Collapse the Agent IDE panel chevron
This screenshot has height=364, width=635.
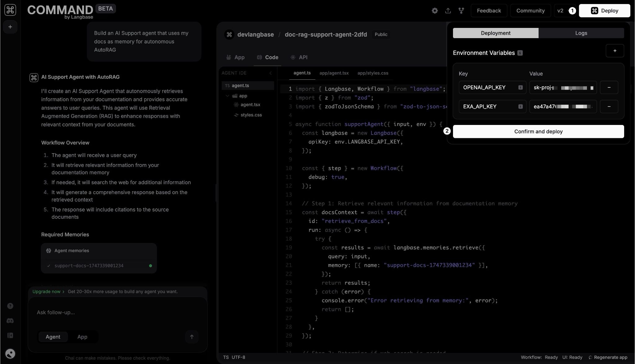[x=270, y=73]
